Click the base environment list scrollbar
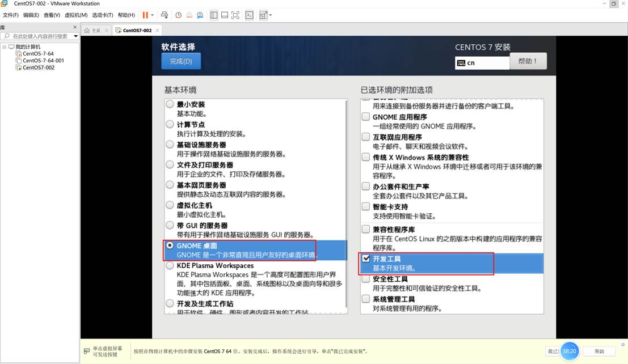 coord(346,204)
